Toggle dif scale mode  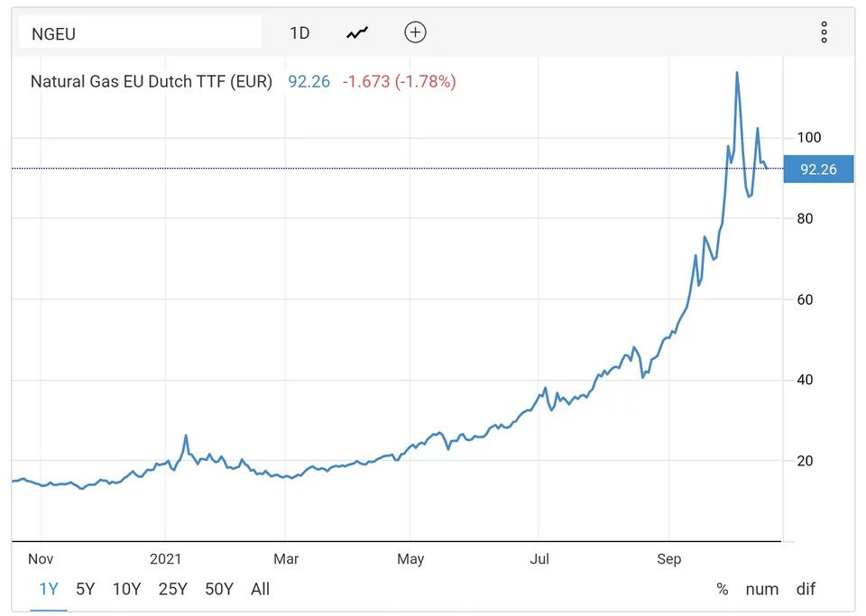tap(806, 589)
